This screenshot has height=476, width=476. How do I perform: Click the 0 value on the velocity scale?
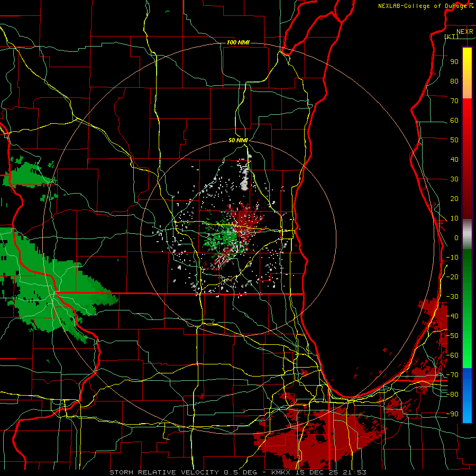[x=456, y=237]
